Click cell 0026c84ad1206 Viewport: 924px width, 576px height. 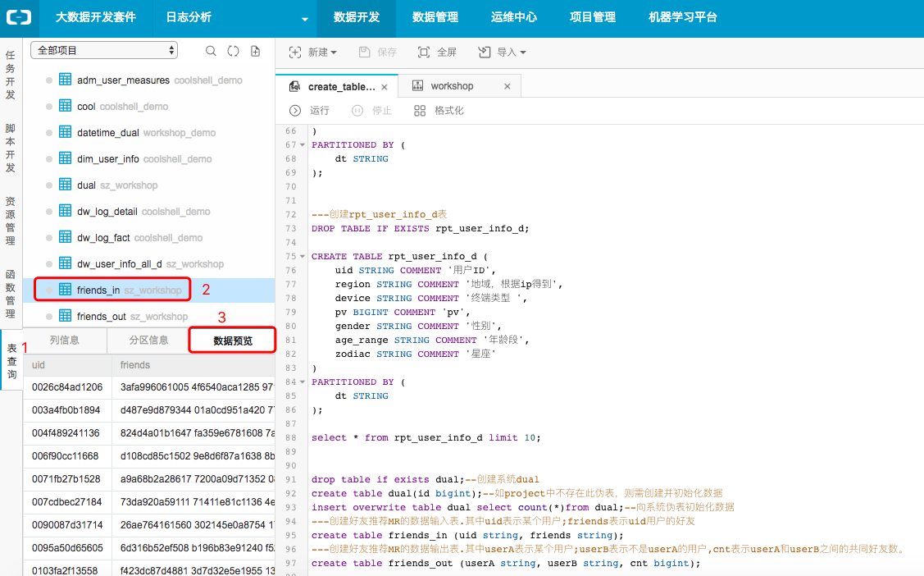point(67,386)
